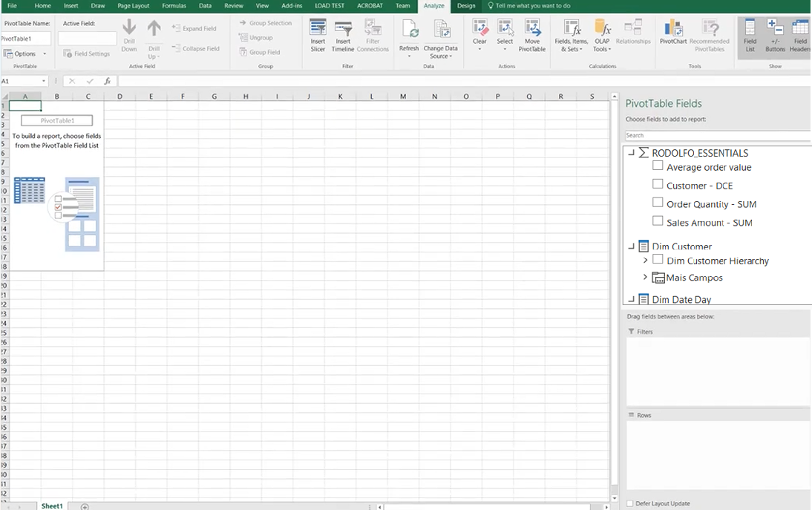Viewport: 812px width, 510px height.
Task: Click the Move PivotTable icon
Action: point(532,35)
